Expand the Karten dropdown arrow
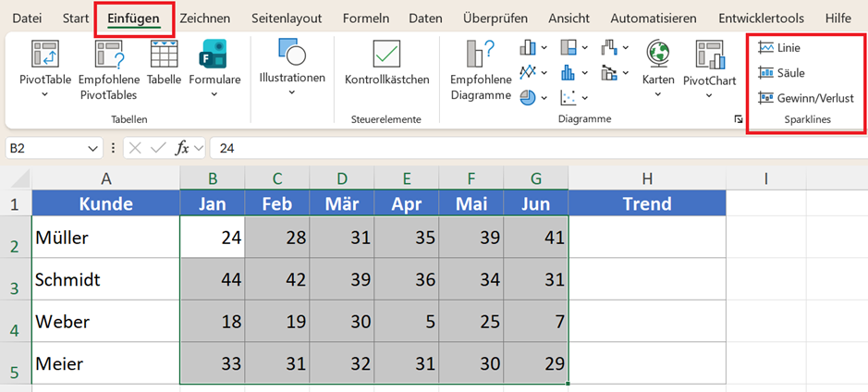The image size is (868, 392). pyautogui.click(x=658, y=94)
